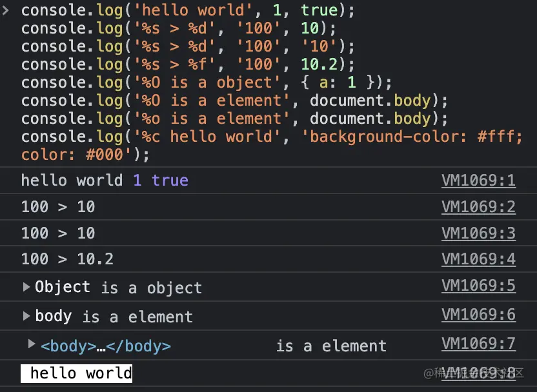
Task: Select the white-highlighted hello world output
Action: tap(76, 373)
